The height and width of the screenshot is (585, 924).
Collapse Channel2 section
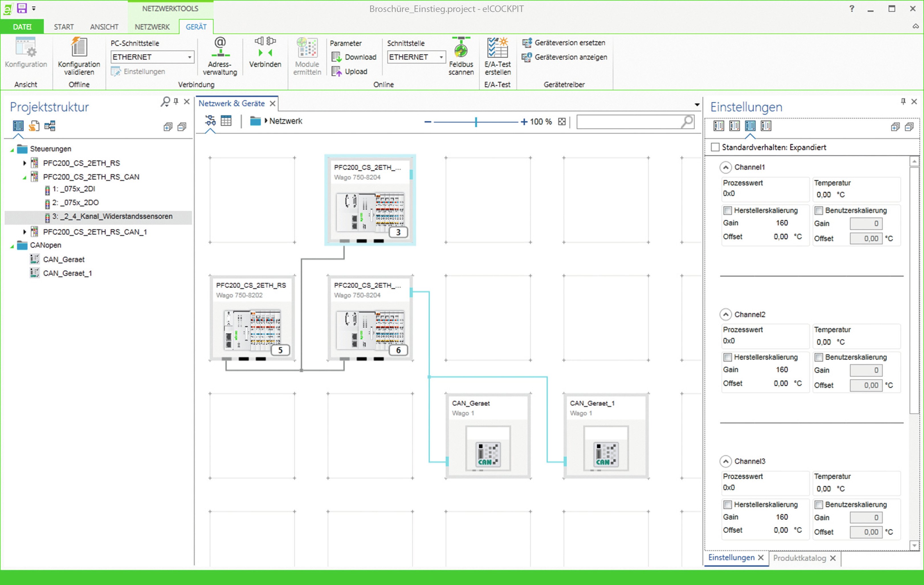pos(725,314)
